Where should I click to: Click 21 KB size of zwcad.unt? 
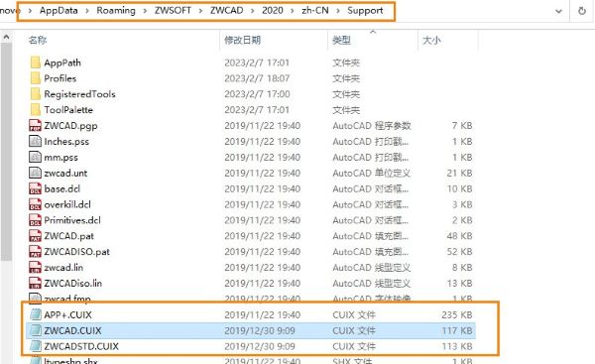pos(459,173)
